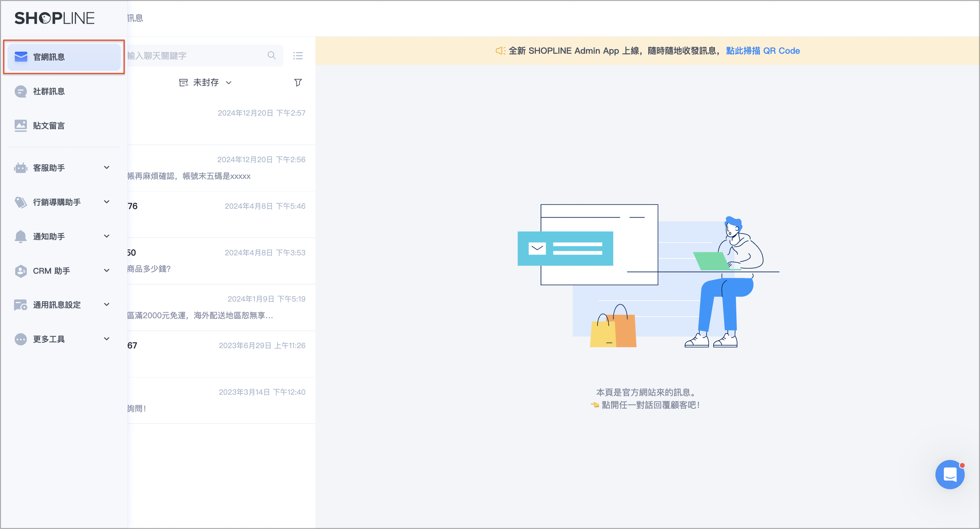980x529 pixels.
Task: Open conversation dated 2024年4月8日 下午5:46
Action: tap(222, 215)
